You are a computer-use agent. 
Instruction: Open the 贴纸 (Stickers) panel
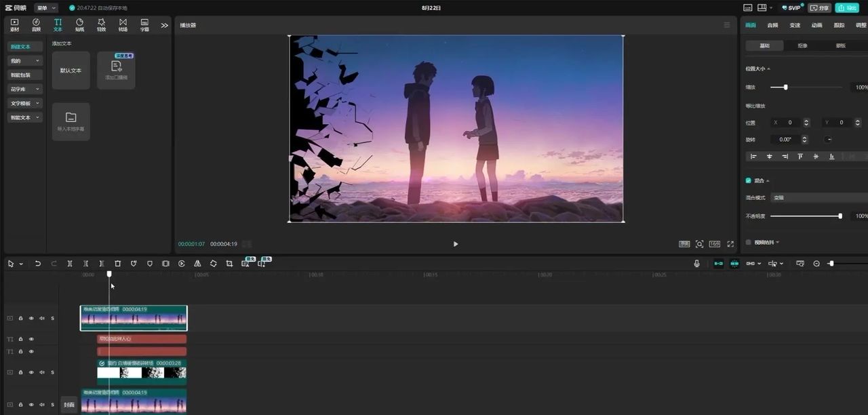tap(79, 25)
